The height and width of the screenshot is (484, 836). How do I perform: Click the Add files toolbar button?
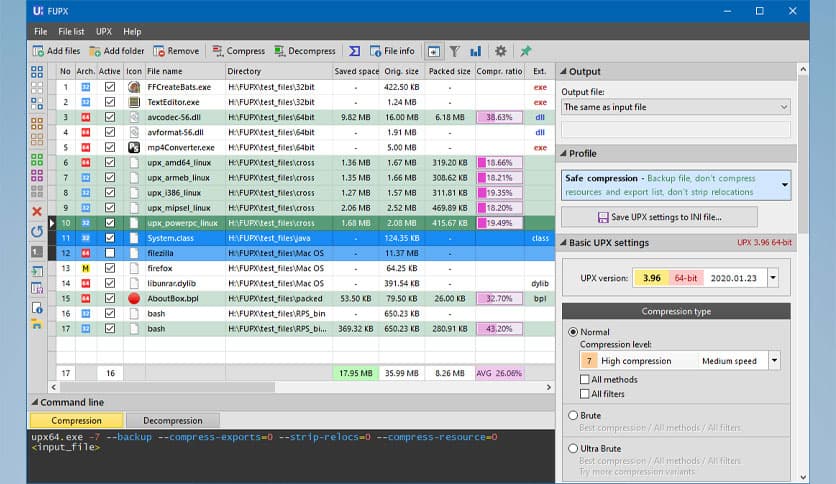tap(56, 51)
